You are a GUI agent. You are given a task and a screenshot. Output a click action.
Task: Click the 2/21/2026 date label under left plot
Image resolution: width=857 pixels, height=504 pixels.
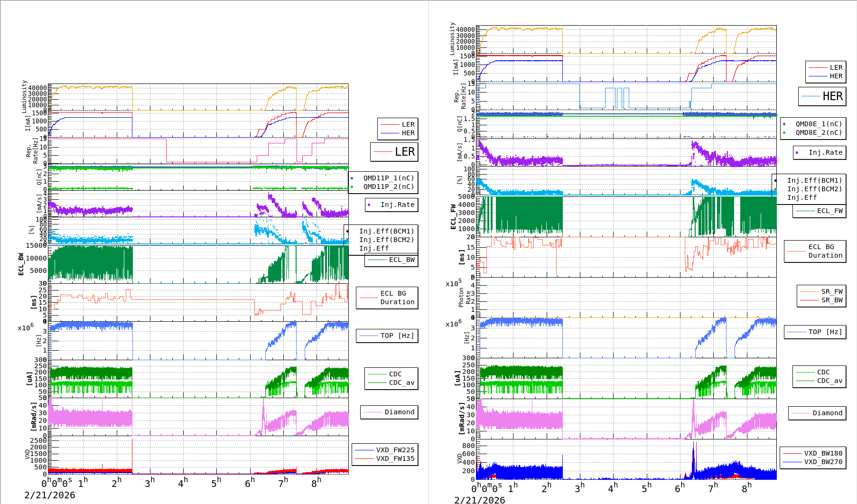(x=50, y=495)
